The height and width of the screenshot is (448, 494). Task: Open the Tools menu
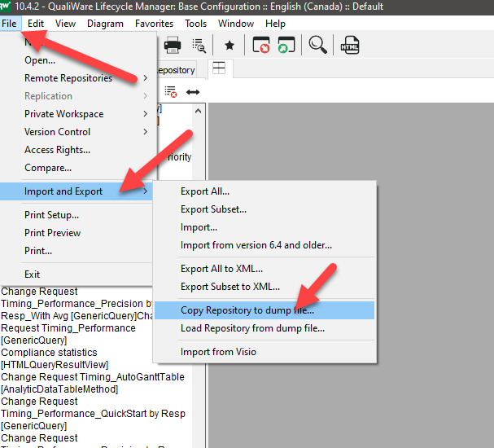tap(195, 24)
